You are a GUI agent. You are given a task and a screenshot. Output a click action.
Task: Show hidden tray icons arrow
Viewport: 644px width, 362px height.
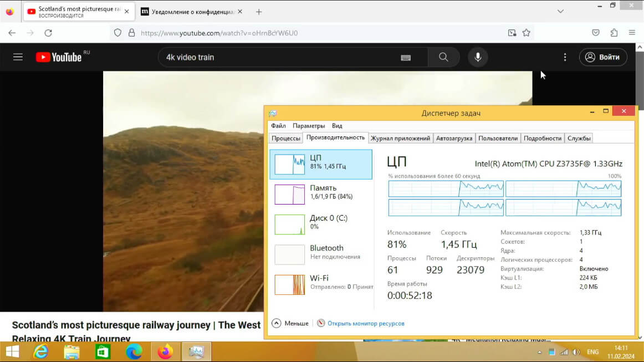539,352
